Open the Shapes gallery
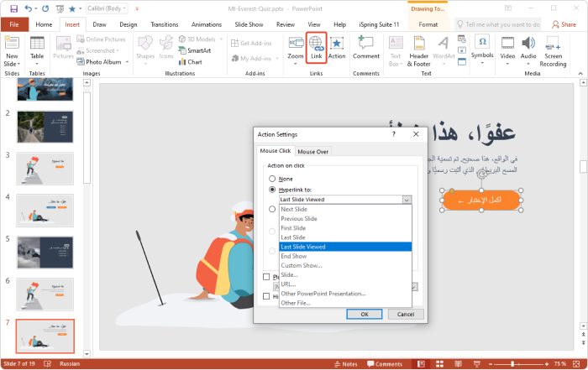The height and width of the screenshot is (370, 588). [145, 49]
